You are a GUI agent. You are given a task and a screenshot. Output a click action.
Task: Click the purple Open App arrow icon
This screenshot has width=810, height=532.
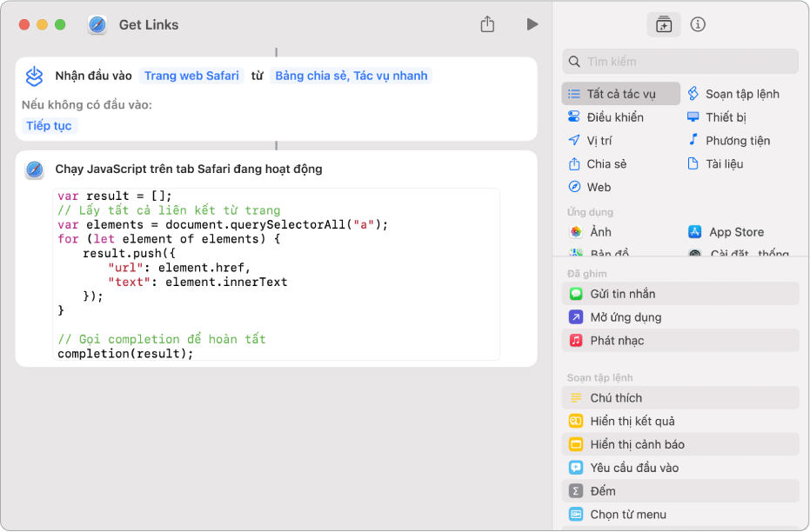(575, 316)
